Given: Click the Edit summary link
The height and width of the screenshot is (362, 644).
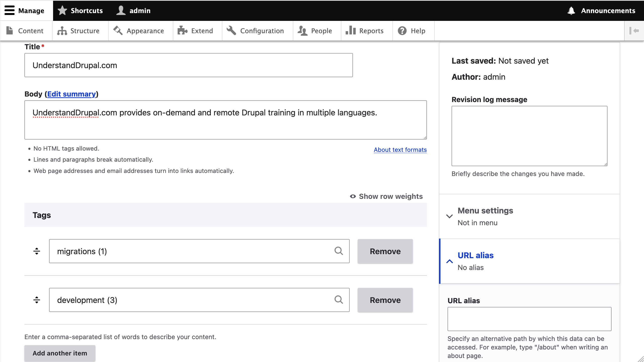Looking at the screenshot, I should click(x=71, y=94).
